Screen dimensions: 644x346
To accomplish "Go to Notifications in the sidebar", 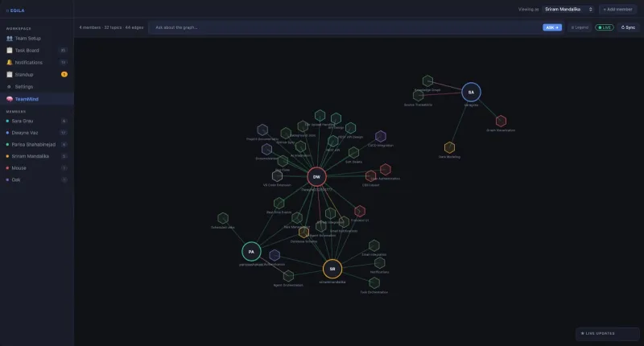I will tap(37, 63).
